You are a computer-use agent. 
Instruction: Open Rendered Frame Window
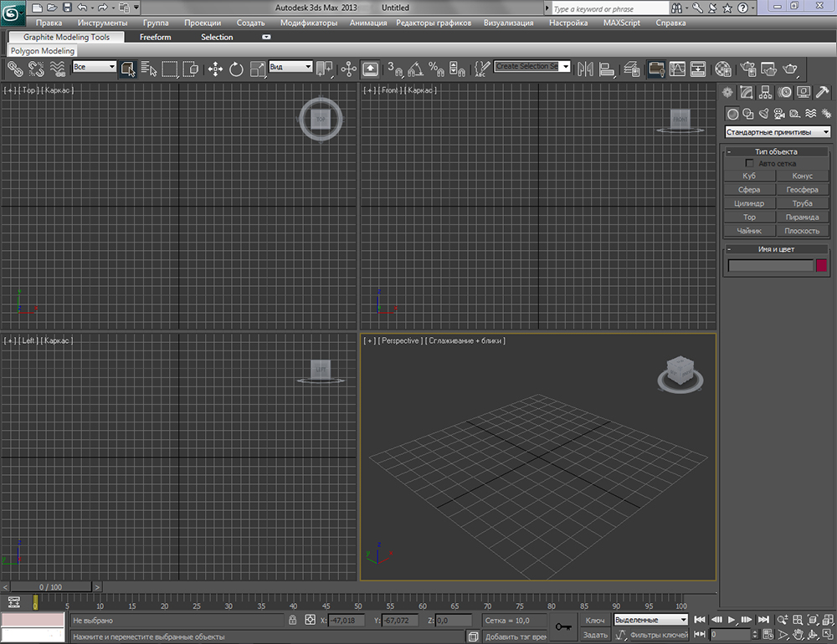coord(768,69)
